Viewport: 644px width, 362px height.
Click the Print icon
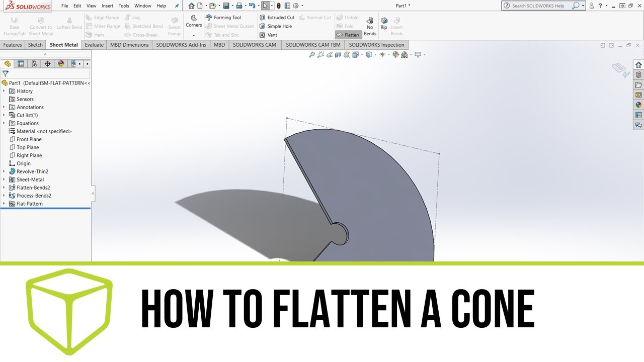coord(239,6)
